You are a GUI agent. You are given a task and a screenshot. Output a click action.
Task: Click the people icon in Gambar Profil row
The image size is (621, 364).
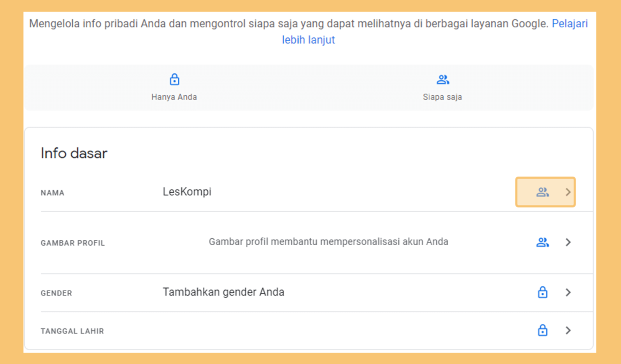[543, 242]
